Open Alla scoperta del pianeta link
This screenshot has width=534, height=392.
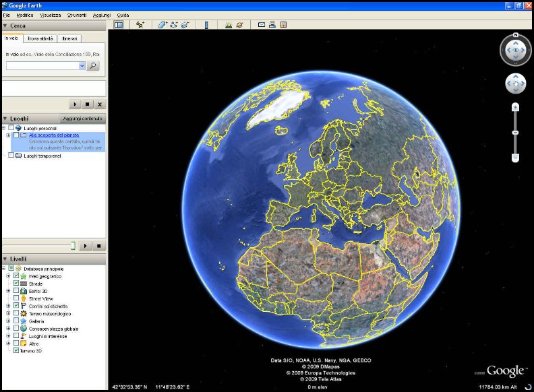coord(54,135)
